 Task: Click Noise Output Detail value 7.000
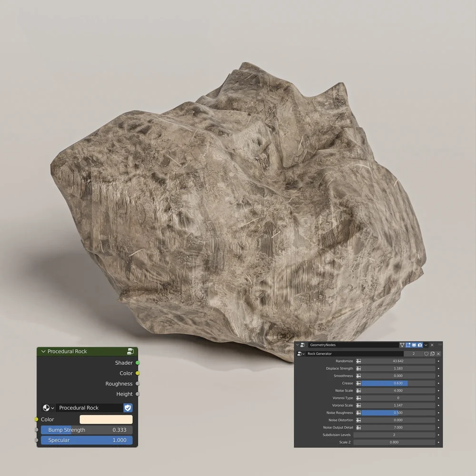398,427
